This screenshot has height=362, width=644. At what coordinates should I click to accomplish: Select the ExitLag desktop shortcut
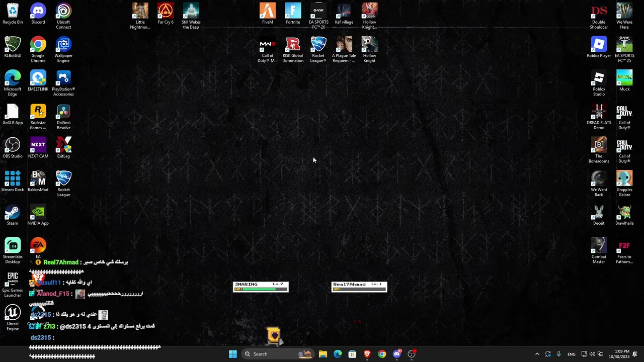(x=63, y=148)
